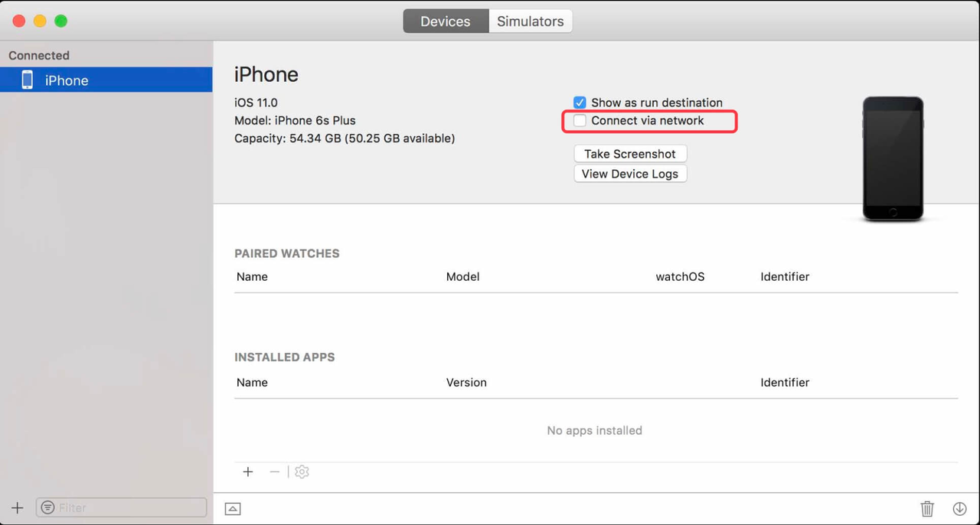
Task: Click the No apps installed message
Action: pyautogui.click(x=595, y=430)
